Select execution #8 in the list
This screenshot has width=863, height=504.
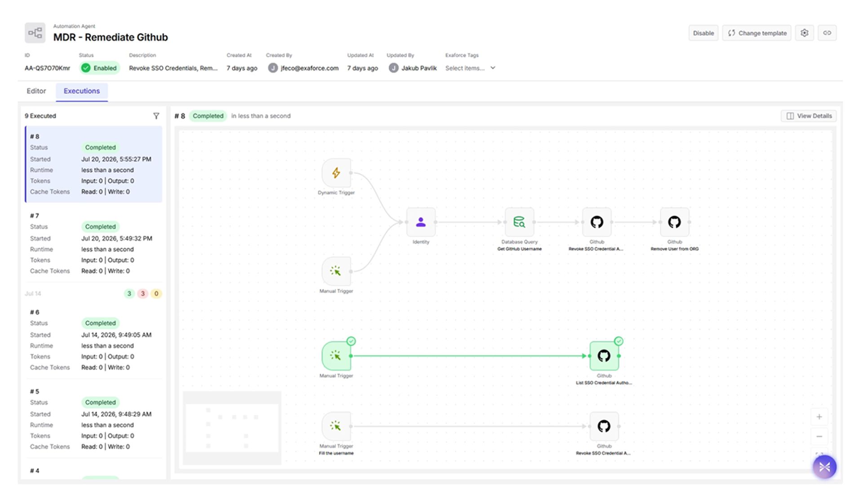click(93, 164)
